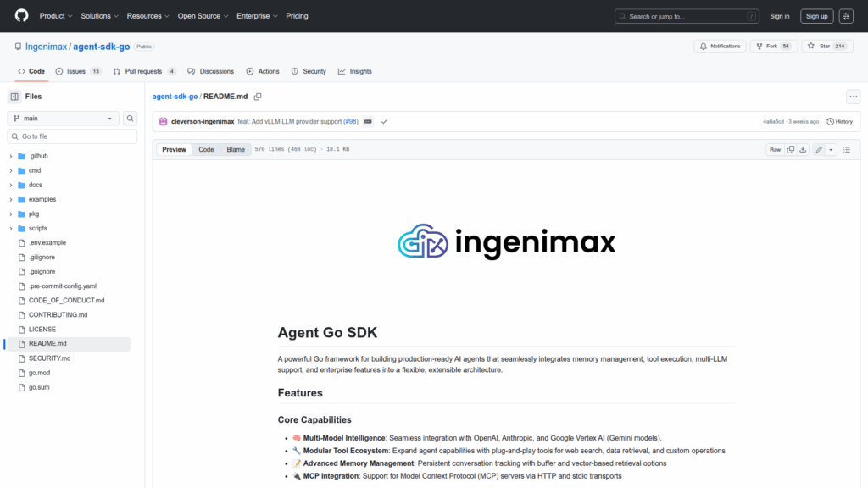Open the main branch dropdown
This screenshot has height=488, width=868.
pyautogui.click(x=63, y=119)
